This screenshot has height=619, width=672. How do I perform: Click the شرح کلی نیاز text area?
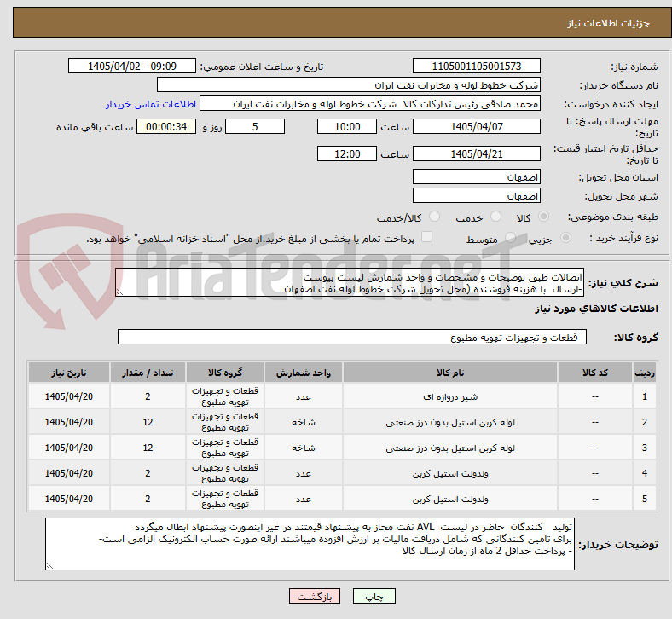click(x=350, y=283)
